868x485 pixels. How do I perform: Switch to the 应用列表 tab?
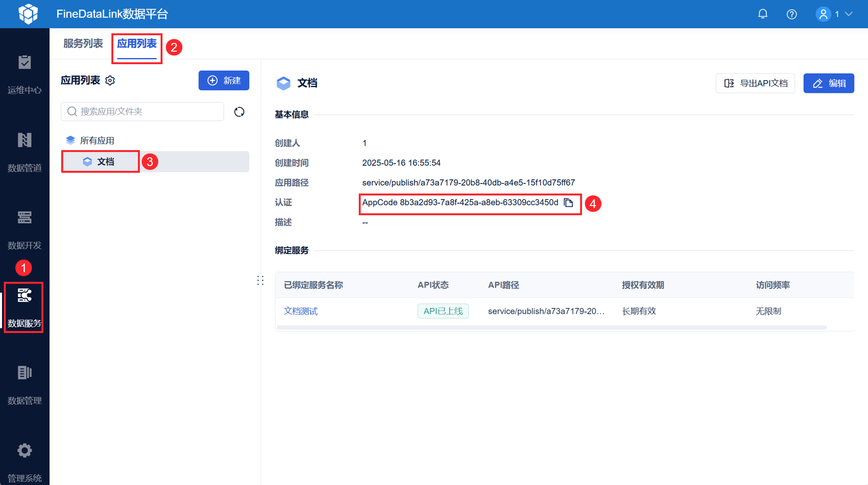pos(137,43)
